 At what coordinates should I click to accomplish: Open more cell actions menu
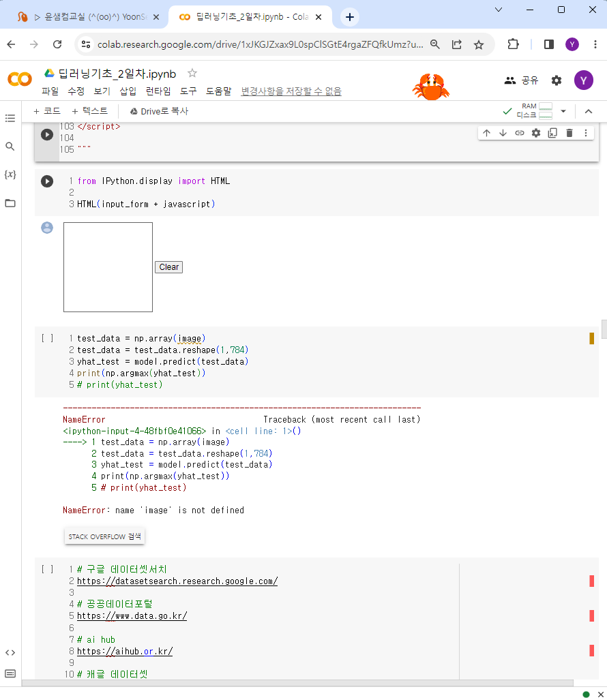pos(586,133)
